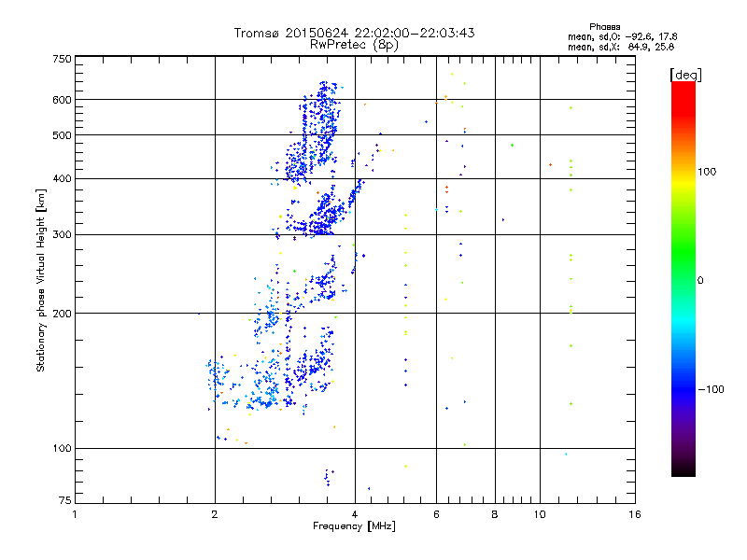Click the x-axis tick label '8'
The height and width of the screenshot is (560, 747).
pyautogui.click(x=495, y=514)
